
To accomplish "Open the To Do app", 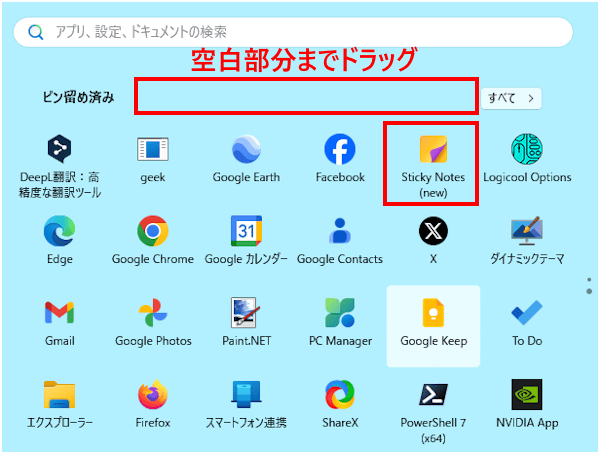I will click(527, 322).
